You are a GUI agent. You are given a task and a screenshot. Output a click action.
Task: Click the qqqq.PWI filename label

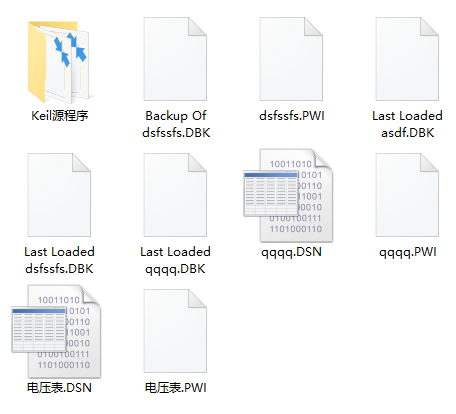click(408, 252)
